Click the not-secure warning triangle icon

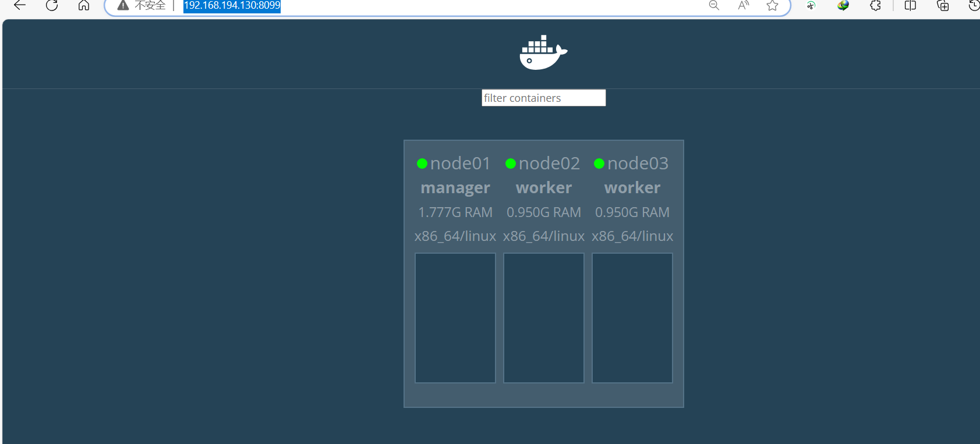(x=123, y=5)
